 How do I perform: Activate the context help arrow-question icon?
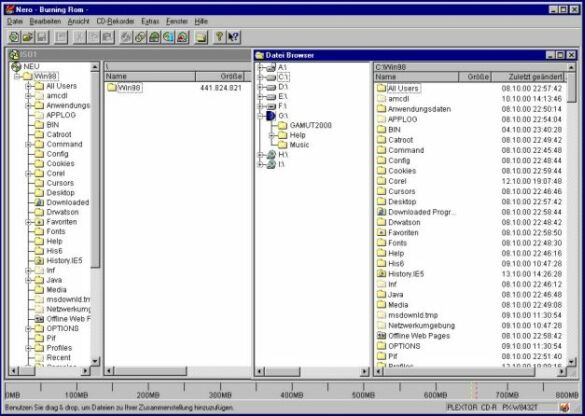[x=234, y=37]
